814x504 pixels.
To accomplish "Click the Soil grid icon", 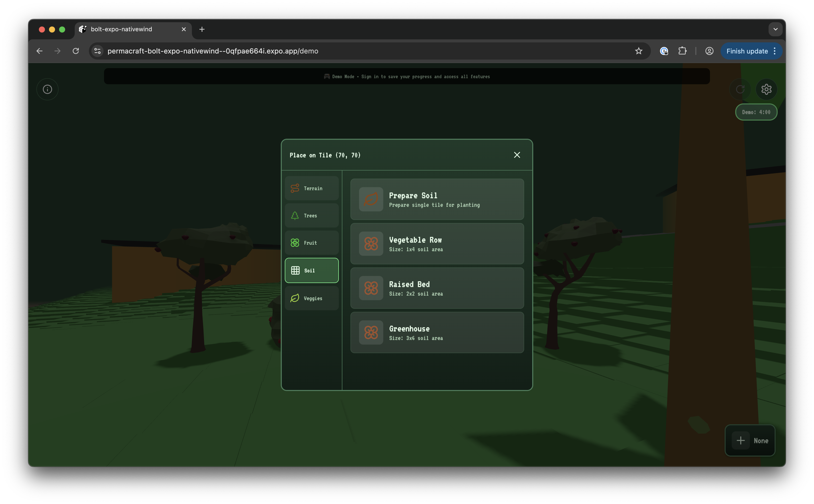I will point(295,271).
